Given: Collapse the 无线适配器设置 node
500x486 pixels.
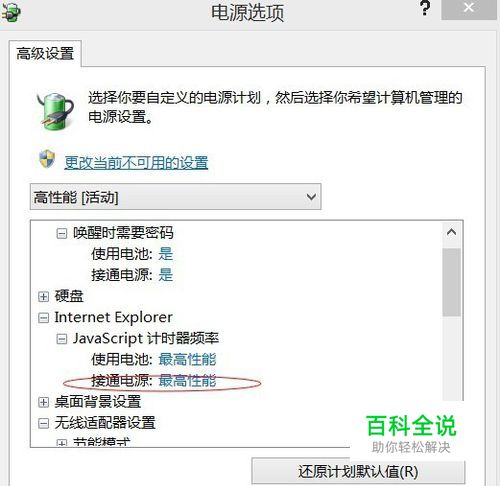Looking at the screenshot, I should (x=43, y=424).
